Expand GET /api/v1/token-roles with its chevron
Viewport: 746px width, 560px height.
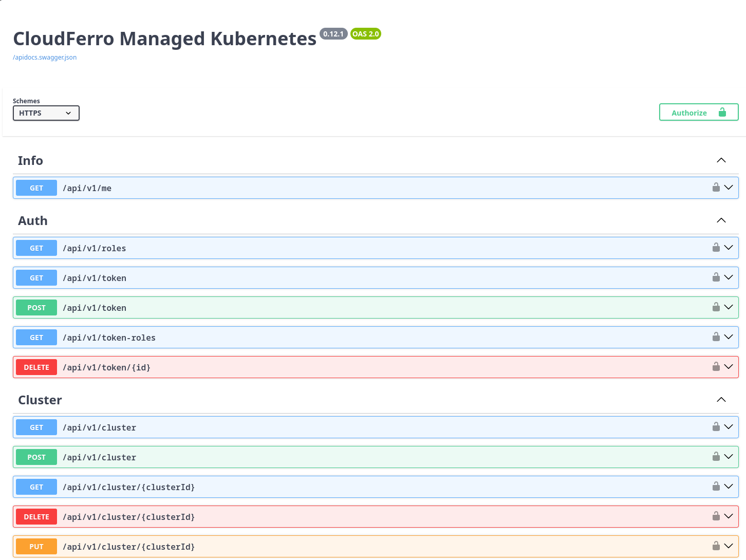coord(729,337)
